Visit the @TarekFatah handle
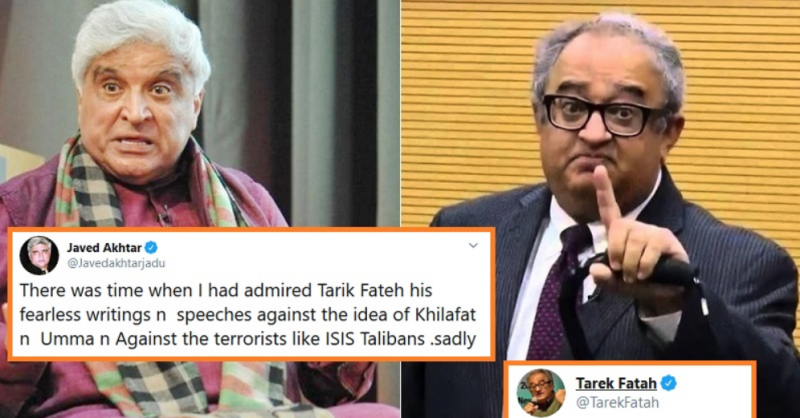Image resolution: width=800 pixels, height=418 pixels. click(x=617, y=403)
